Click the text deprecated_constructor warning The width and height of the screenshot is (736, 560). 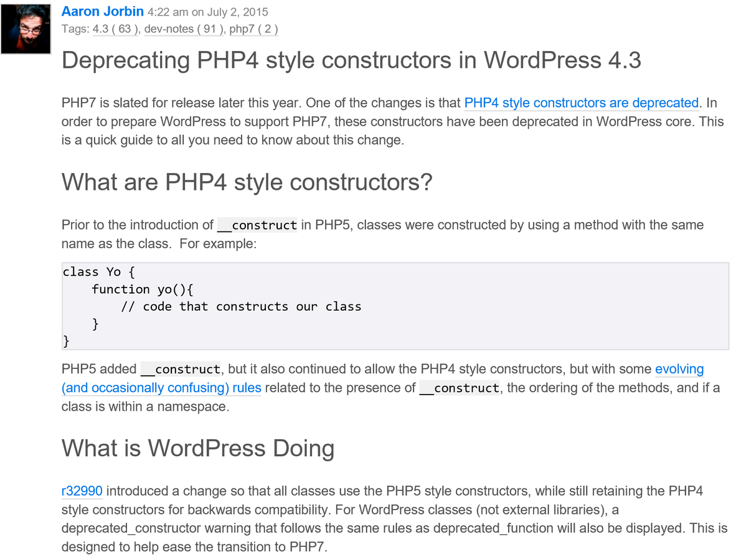pos(156,528)
